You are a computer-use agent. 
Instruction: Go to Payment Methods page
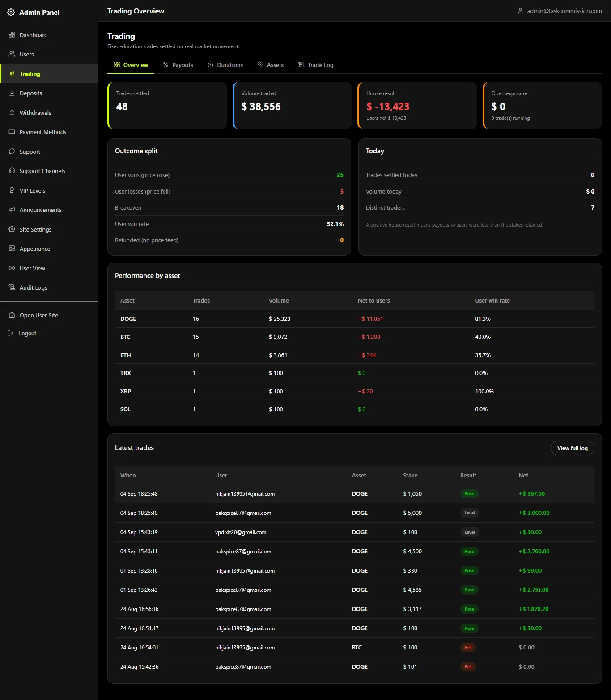coord(49,132)
